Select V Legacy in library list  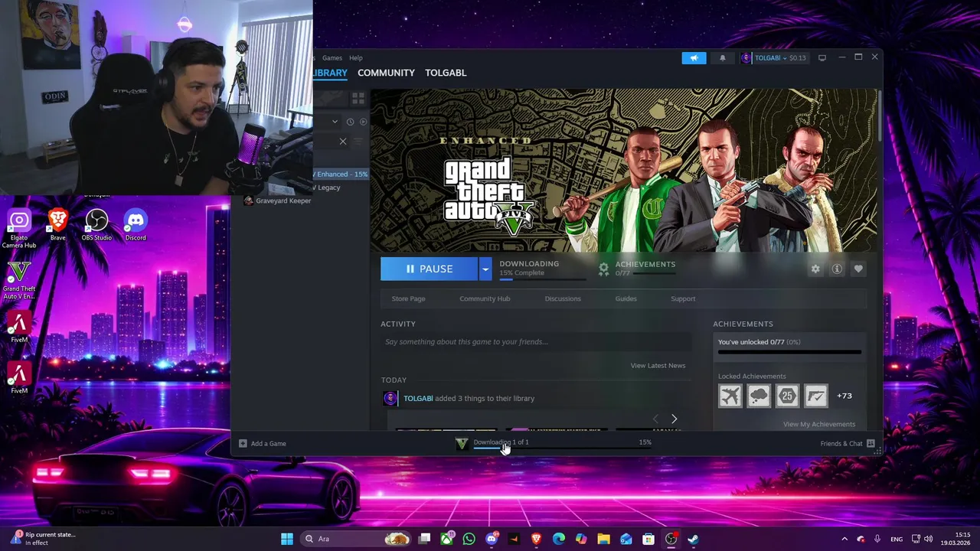tap(328, 187)
